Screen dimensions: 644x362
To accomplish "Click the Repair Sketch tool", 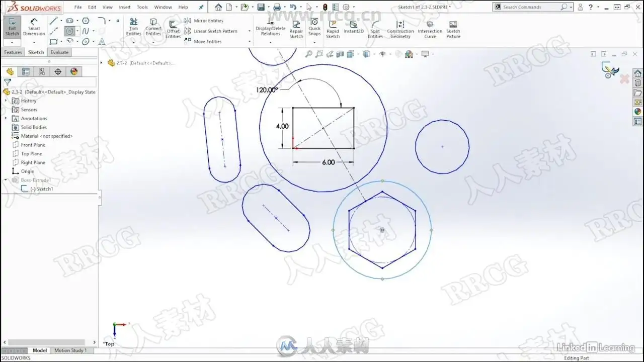I will (x=296, y=30).
